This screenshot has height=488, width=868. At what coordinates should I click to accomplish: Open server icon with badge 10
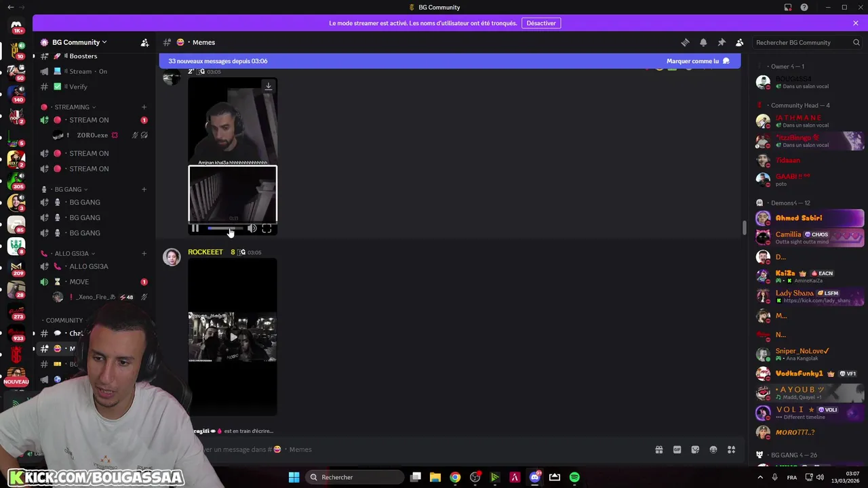16,49
